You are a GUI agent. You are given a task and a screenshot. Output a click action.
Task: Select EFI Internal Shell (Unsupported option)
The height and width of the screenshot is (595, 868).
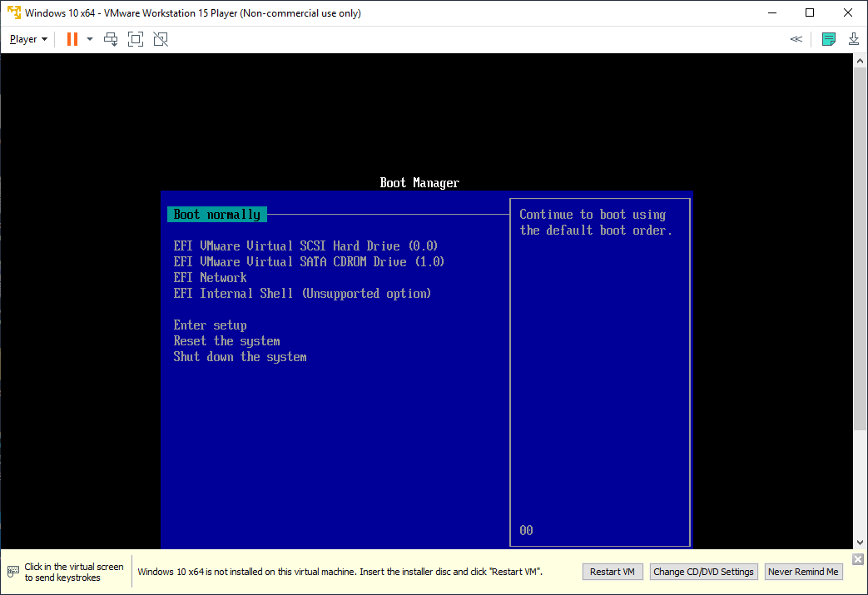pyautogui.click(x=302, y=294)
